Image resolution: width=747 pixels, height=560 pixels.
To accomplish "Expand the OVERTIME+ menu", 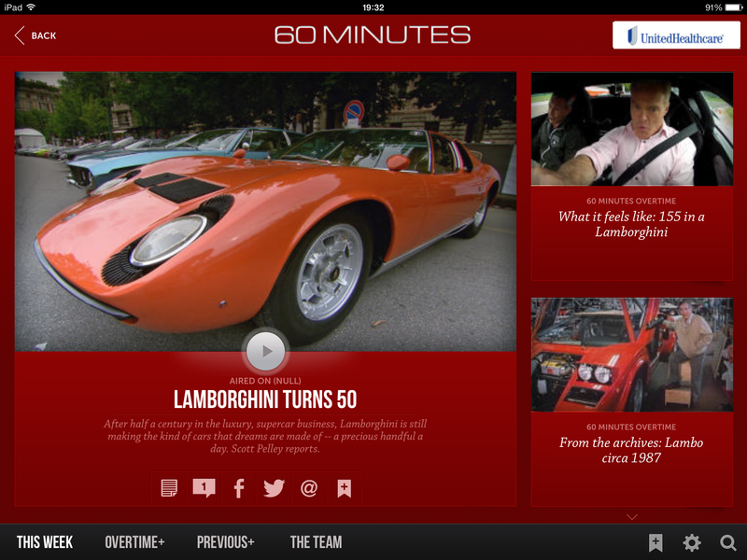I will point(134,542).
